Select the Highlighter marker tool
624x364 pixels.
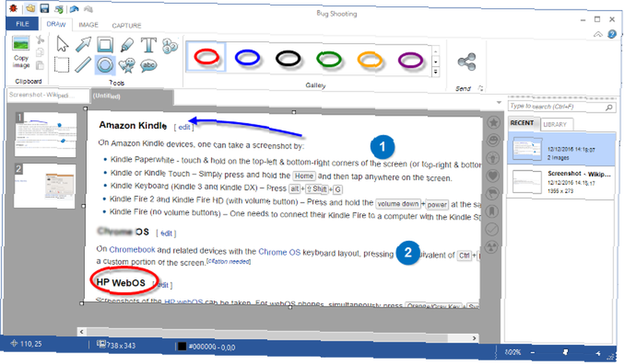click(127, 45)
